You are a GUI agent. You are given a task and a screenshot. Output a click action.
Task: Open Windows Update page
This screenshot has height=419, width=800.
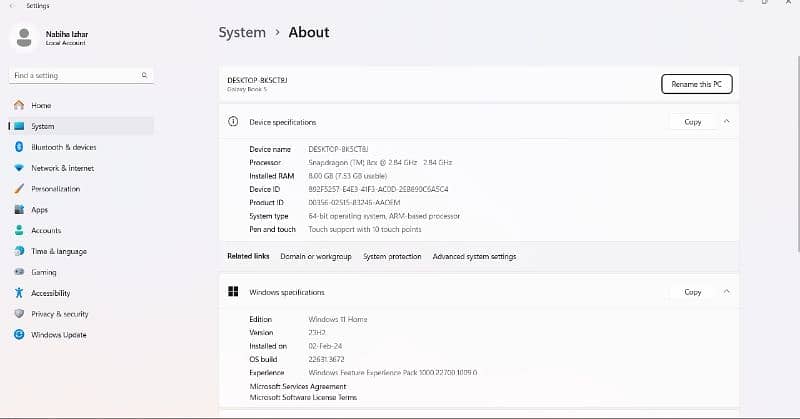tap(58, 335)
